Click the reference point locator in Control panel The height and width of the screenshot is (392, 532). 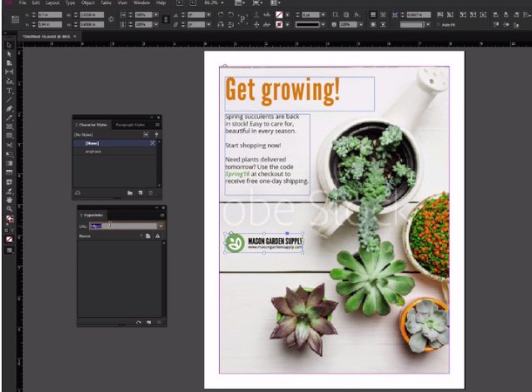tap(15, 20)
